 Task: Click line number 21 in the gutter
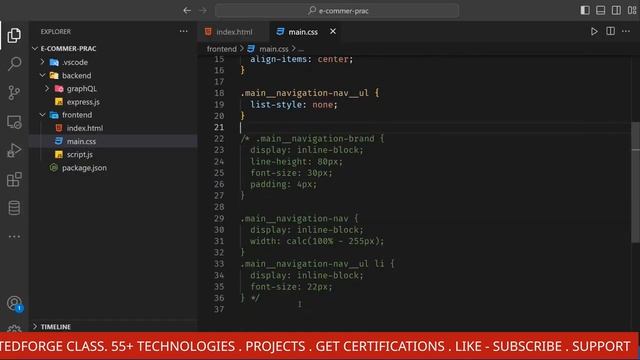coord(219,127)
